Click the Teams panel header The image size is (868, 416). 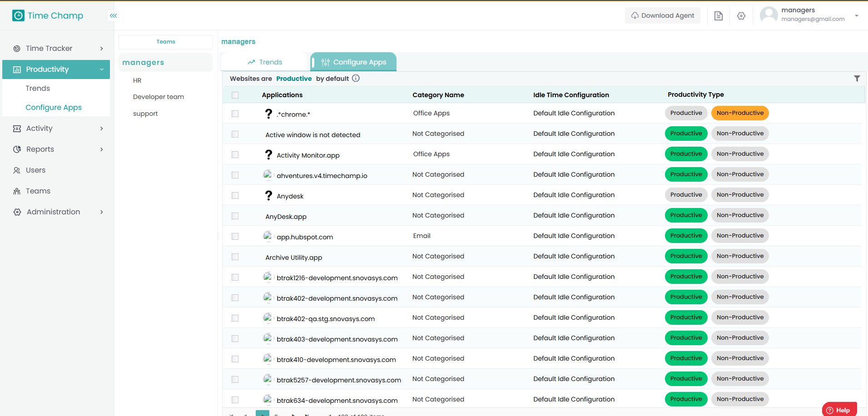pyautogui.click(x=166, y=42)
